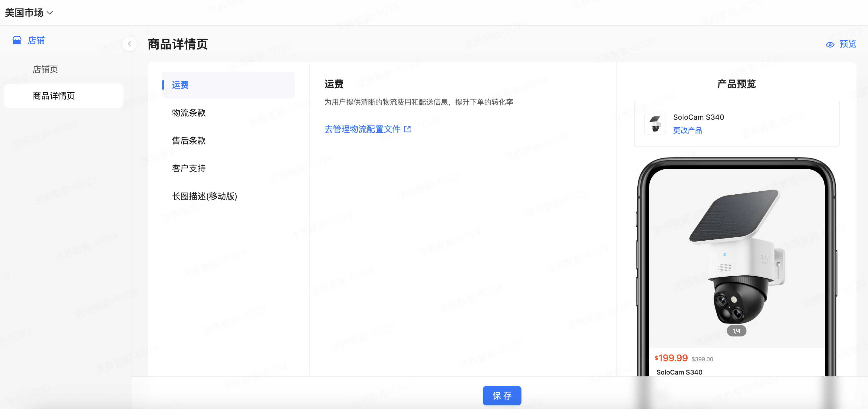Switch to the 售后条款 section tab
This screenshot has width=868, height=409.
[189, 141]
